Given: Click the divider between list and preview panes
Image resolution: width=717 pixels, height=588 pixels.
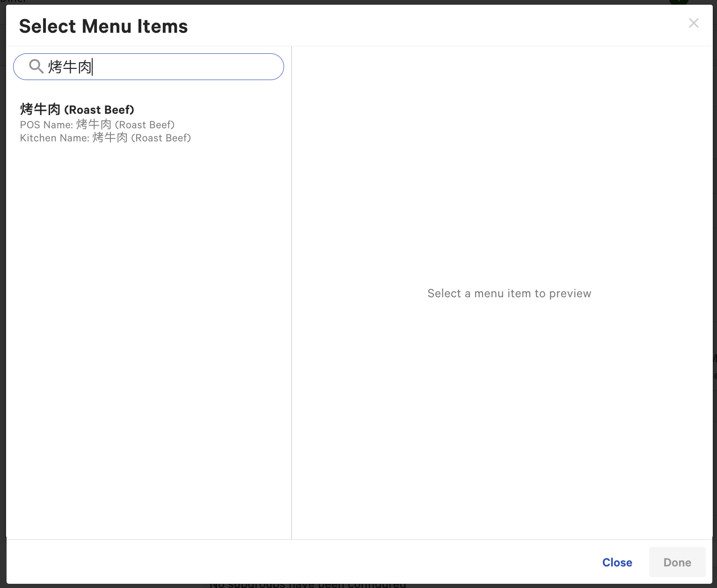Looking at the screenshot, I should click(x=292, y=290).
